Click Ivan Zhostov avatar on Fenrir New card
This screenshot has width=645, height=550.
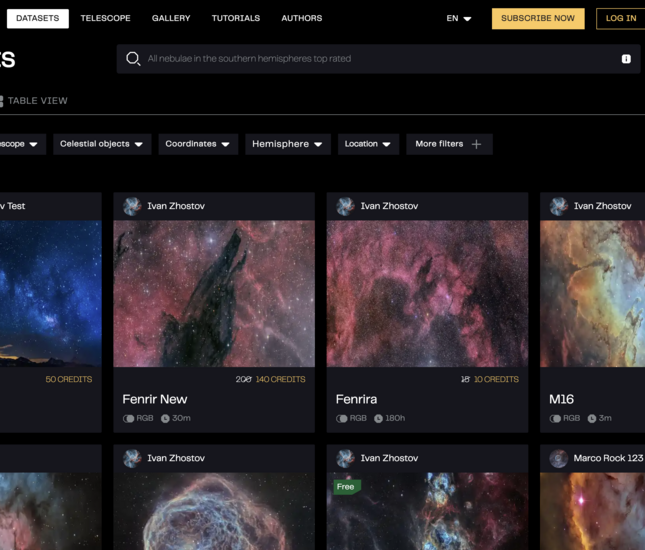132,206
